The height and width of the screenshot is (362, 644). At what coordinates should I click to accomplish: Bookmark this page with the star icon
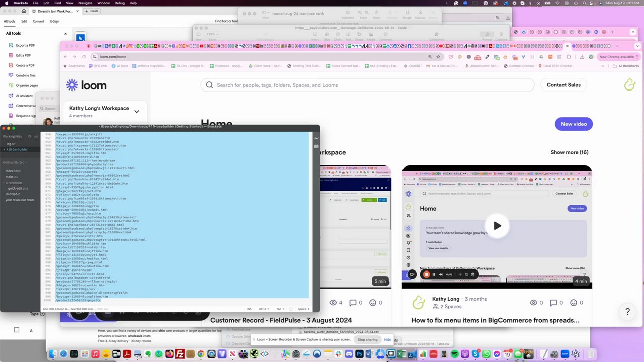438,57
